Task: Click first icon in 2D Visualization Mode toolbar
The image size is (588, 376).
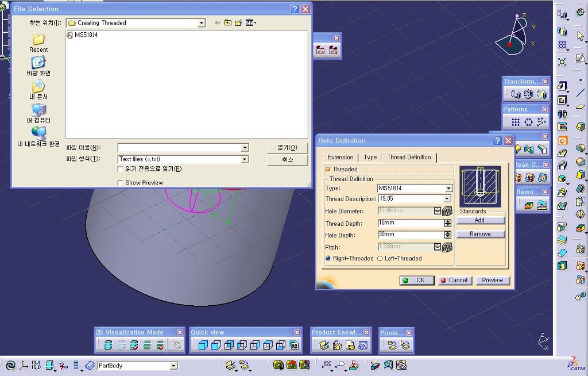Action: tap(107, 346)
